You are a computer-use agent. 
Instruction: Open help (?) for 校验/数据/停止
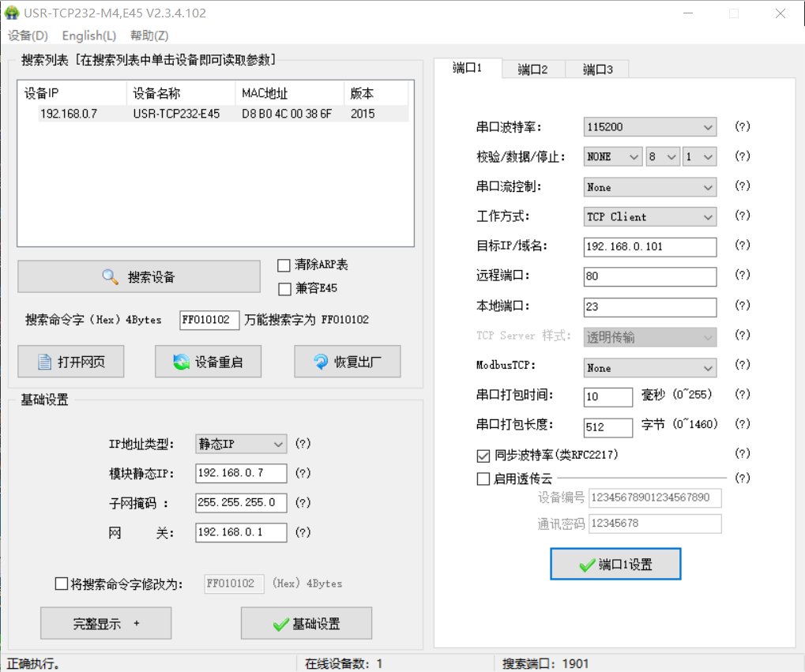(743, 156)
